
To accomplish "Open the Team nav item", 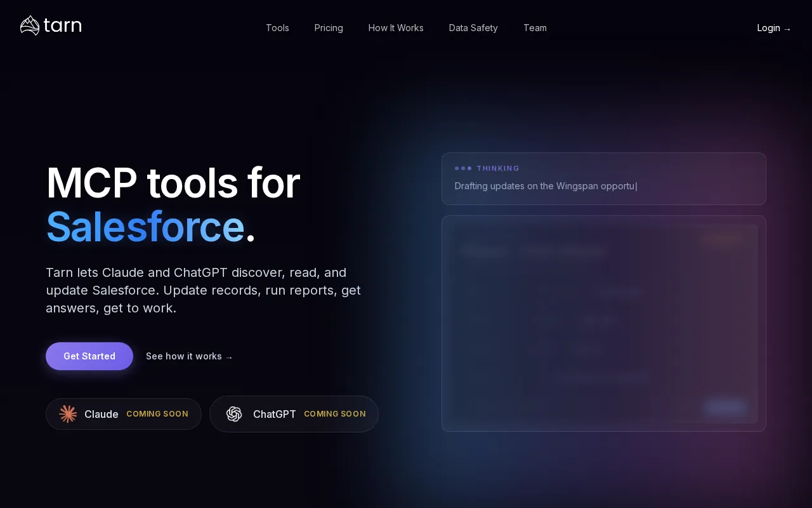I will [x=535, y=28].
